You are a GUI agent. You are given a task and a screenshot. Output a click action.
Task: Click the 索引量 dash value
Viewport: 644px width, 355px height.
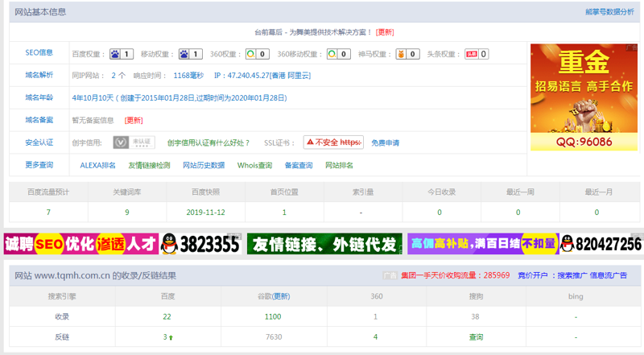coord(361,213)
